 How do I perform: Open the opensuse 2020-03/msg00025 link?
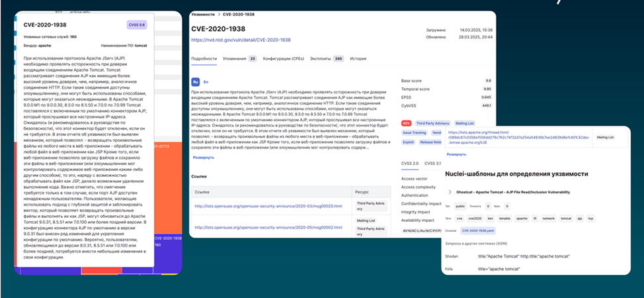(268, 206)
